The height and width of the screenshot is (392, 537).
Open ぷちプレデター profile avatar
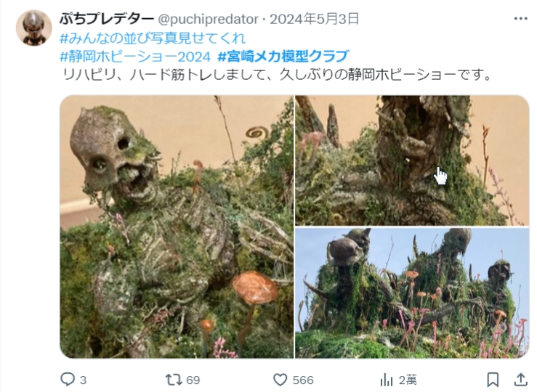33,28
